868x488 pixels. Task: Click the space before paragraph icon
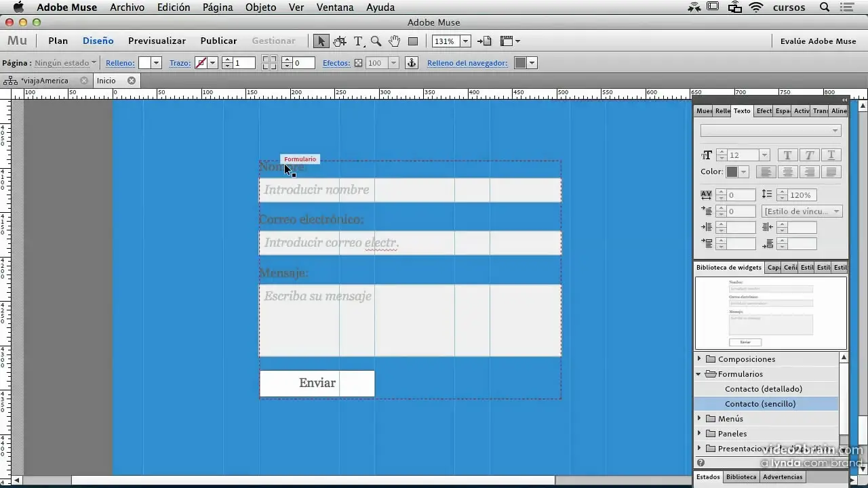pos(707,244)
